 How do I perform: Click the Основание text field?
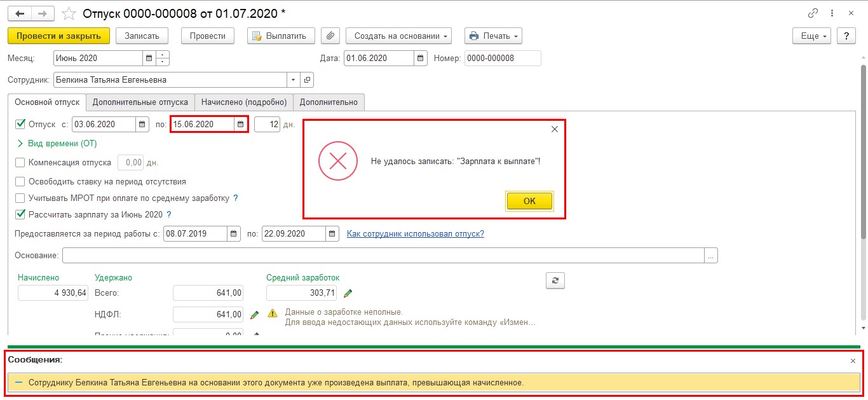[383, 256]
